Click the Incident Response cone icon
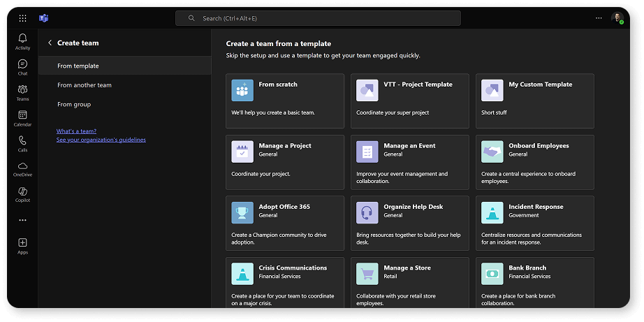The image size is (644, 322). pyautogui.click(x=492, y=213)
